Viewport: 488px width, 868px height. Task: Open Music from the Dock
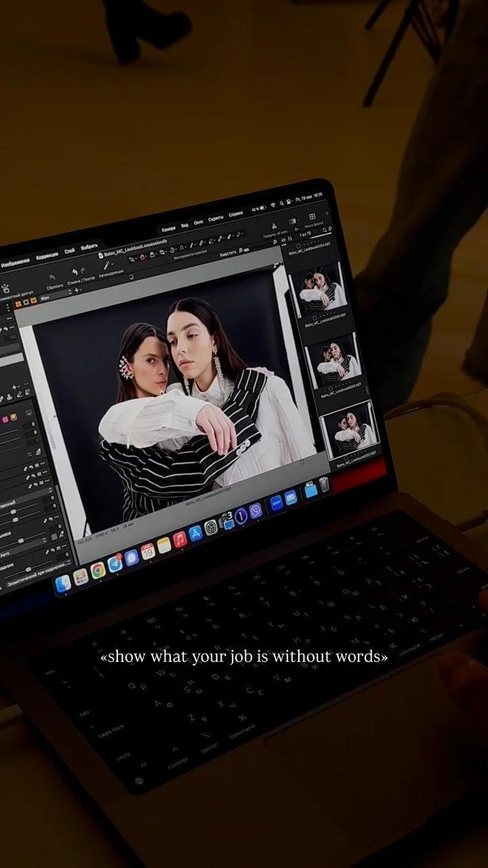pyautogui.click(x=180, y=539)
